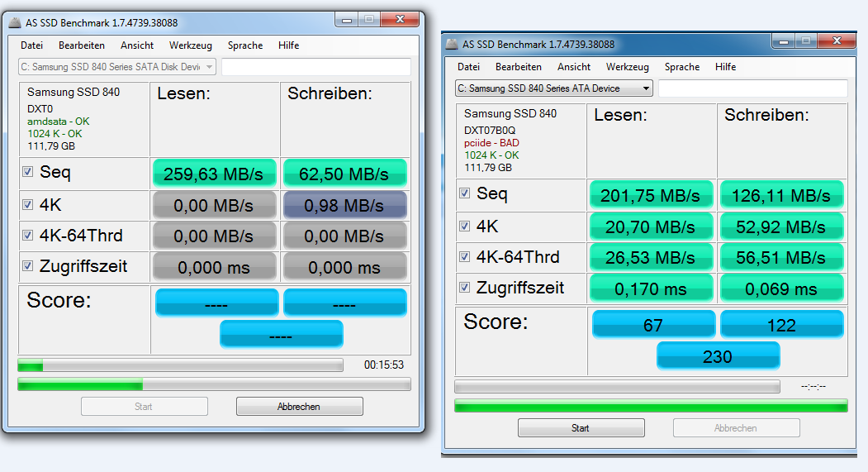The height and width of the screenshot is (472, 868).
Task: Open Bearbeiten menu in right window
Action: click(518, 67)
